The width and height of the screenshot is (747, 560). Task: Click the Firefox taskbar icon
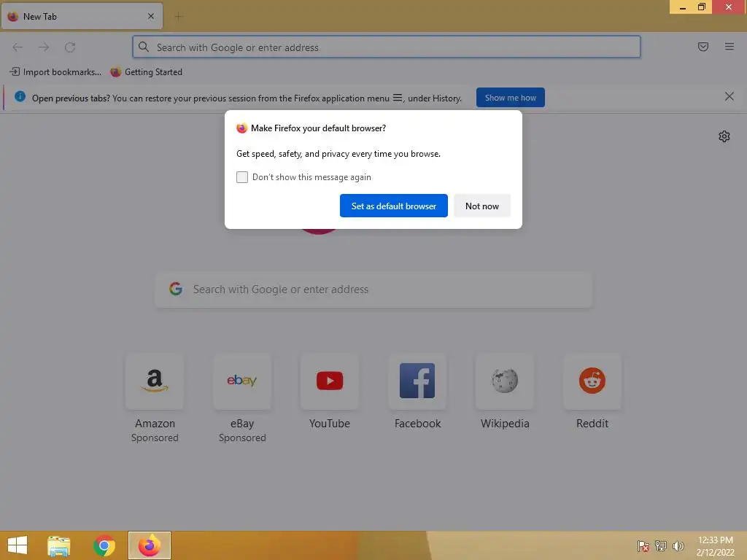coord(149,545)
